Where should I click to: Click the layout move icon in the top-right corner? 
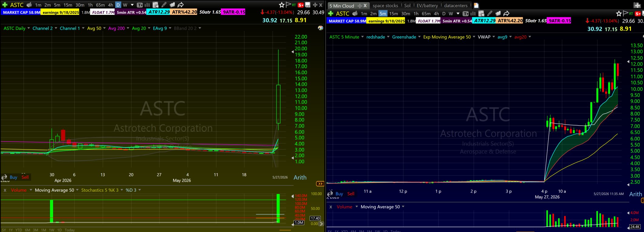[x=637, y=5]
